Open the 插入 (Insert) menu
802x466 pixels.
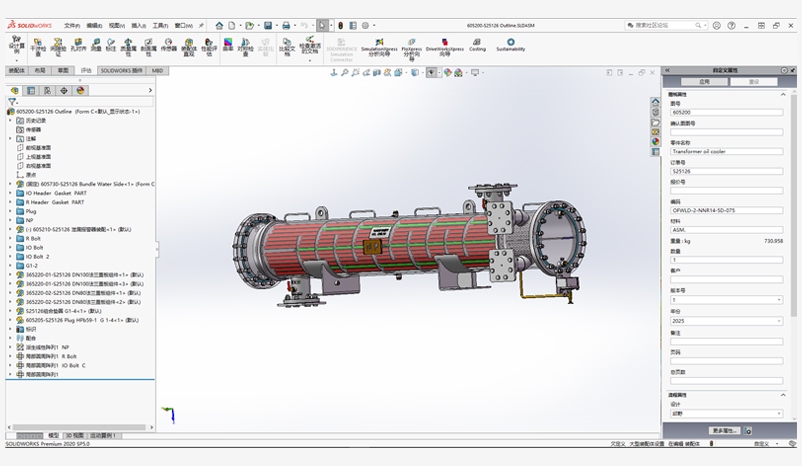coord(139,26)
